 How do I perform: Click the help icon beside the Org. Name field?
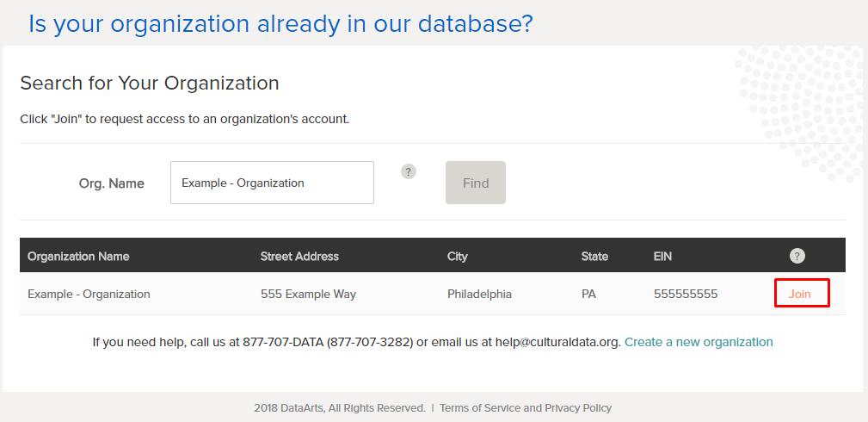[409, 171]
